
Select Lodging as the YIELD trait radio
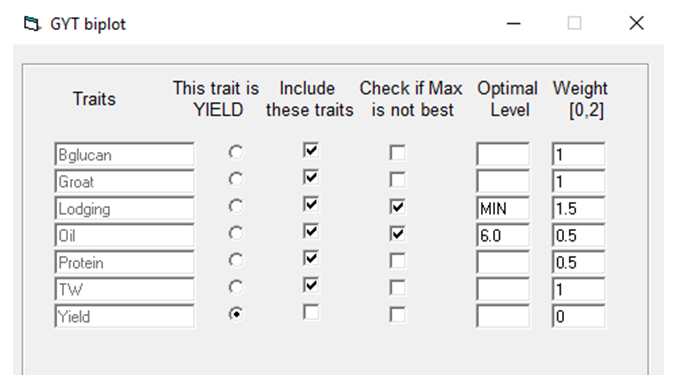pyautogui.click(x=236, y=206)
